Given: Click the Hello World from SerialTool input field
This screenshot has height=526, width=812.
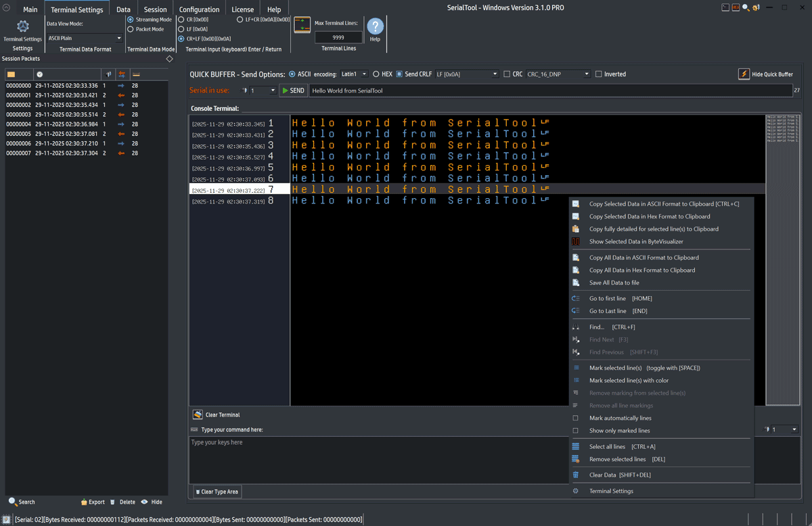Looking at the screenshot, I should [x=474, y=90].
